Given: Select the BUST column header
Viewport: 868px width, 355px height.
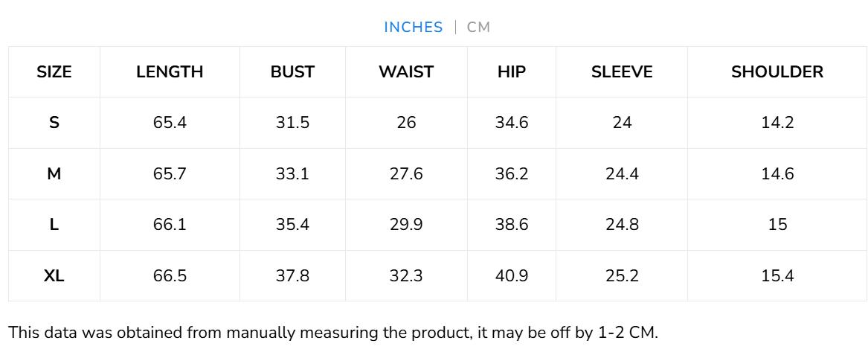Looking at the screenshot, I should pos(292,72).
